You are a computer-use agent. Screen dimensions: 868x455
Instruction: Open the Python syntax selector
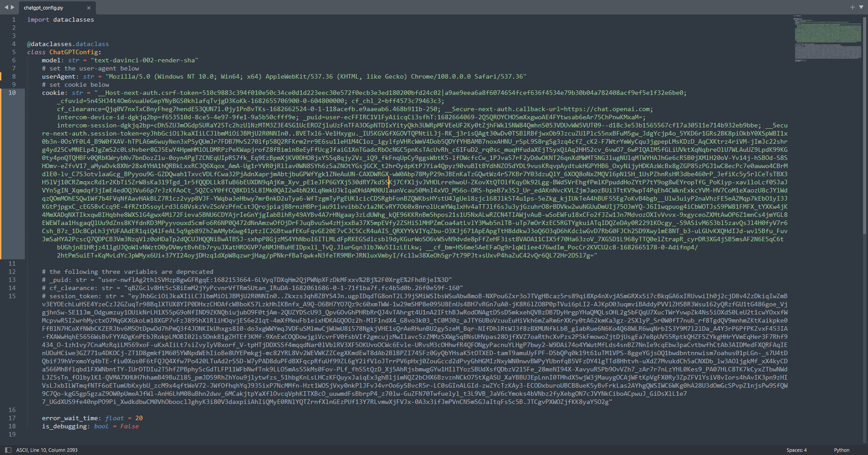coord(842,450)
